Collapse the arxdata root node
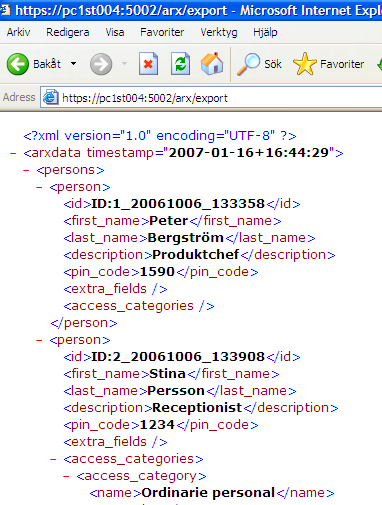 point(13,153)
